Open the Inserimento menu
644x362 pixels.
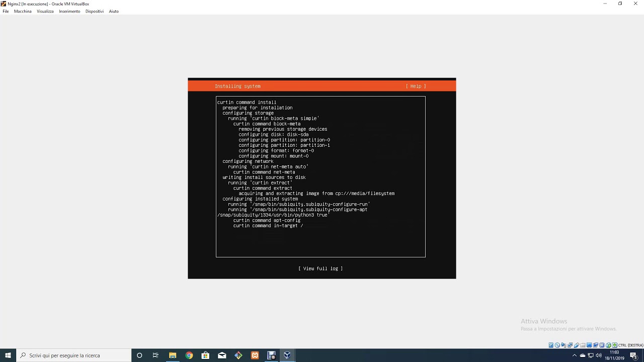coord(69,11)
